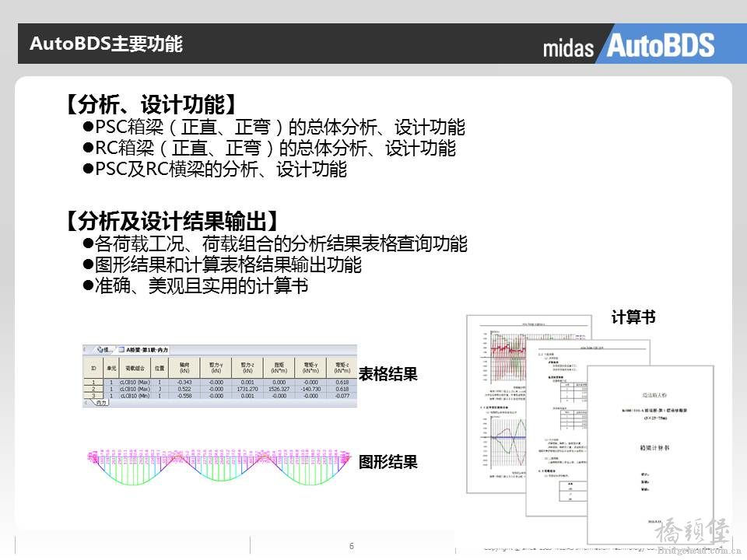Select table row header 1

(x=93, y=383)
